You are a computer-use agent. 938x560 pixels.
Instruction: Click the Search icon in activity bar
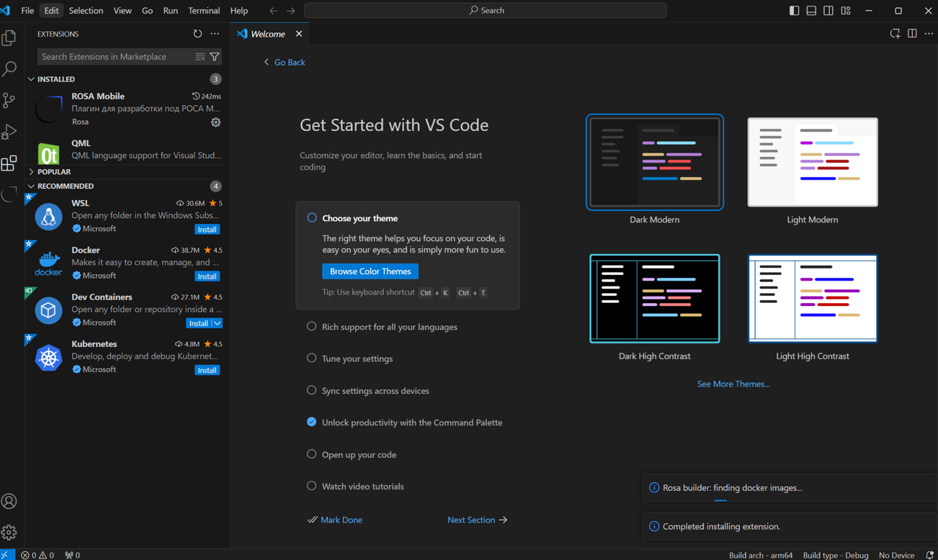pos(9,68)
